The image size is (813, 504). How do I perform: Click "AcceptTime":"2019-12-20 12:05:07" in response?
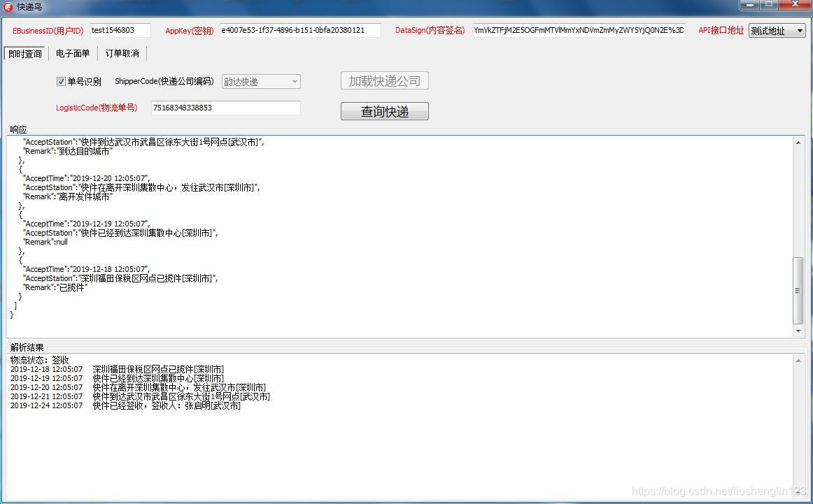click(x=86, y=178)
